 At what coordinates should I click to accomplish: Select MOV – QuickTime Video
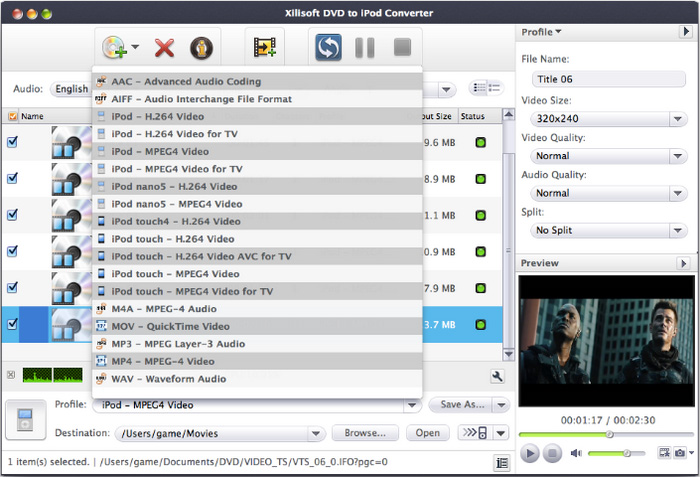[x=257, y=326]
